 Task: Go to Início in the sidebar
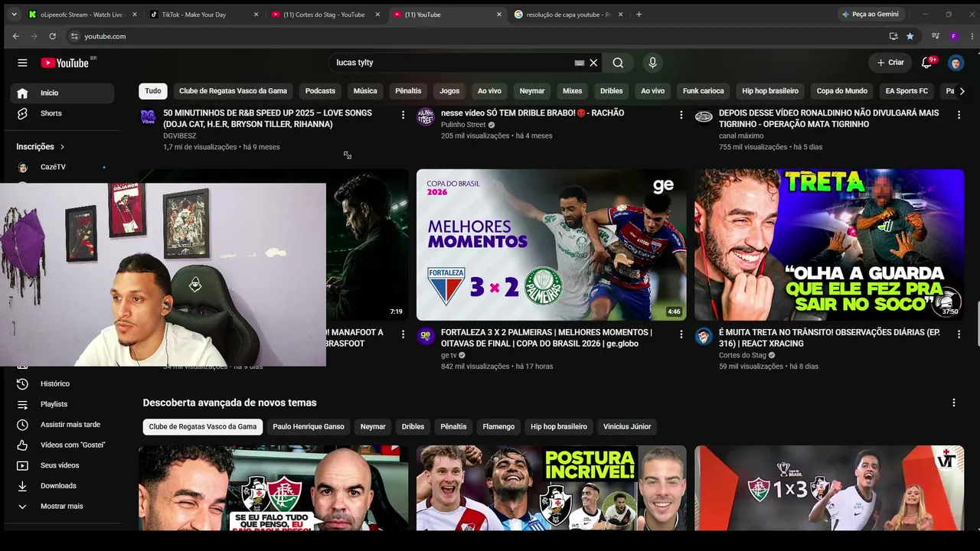(62, 93)
